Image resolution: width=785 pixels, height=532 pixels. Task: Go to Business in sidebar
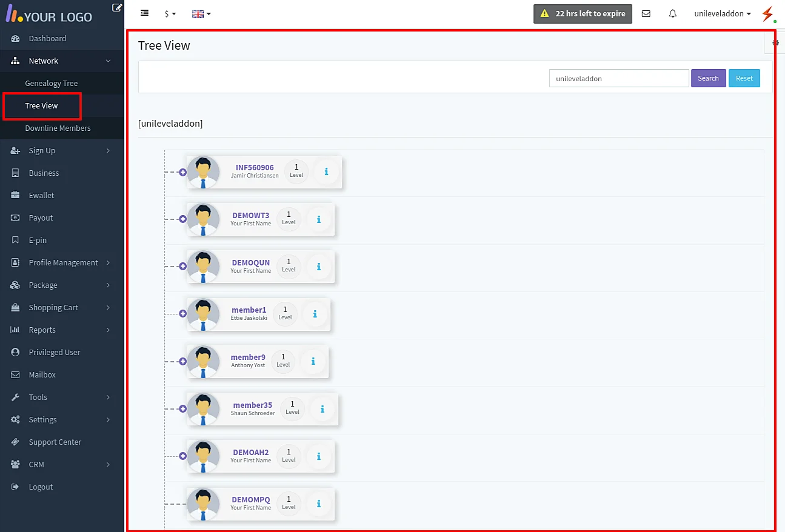click(x=62, y=173)
